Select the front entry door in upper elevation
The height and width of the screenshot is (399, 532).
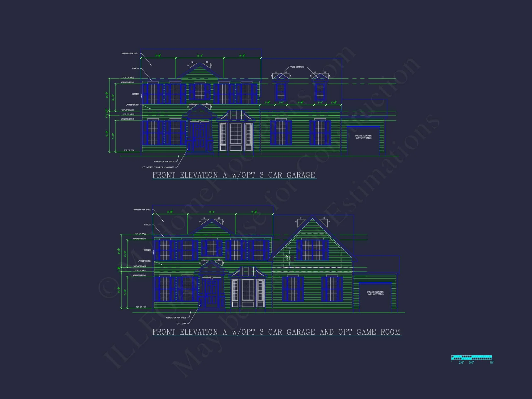click(x=199, y=136)
